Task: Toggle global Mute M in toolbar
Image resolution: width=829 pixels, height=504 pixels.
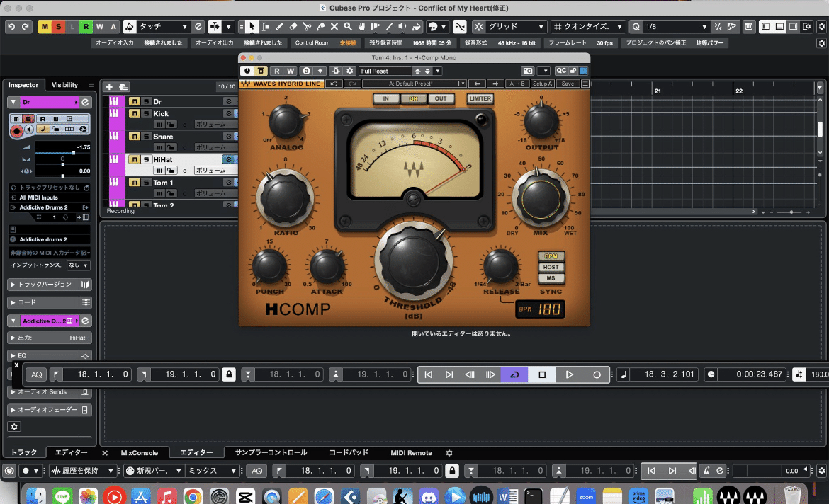Action: (x=45, y=26)
